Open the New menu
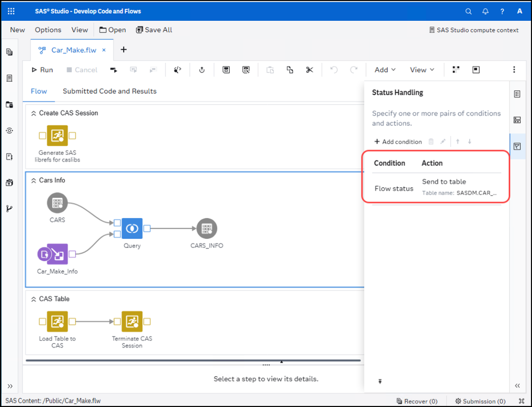 pos(17,30)
